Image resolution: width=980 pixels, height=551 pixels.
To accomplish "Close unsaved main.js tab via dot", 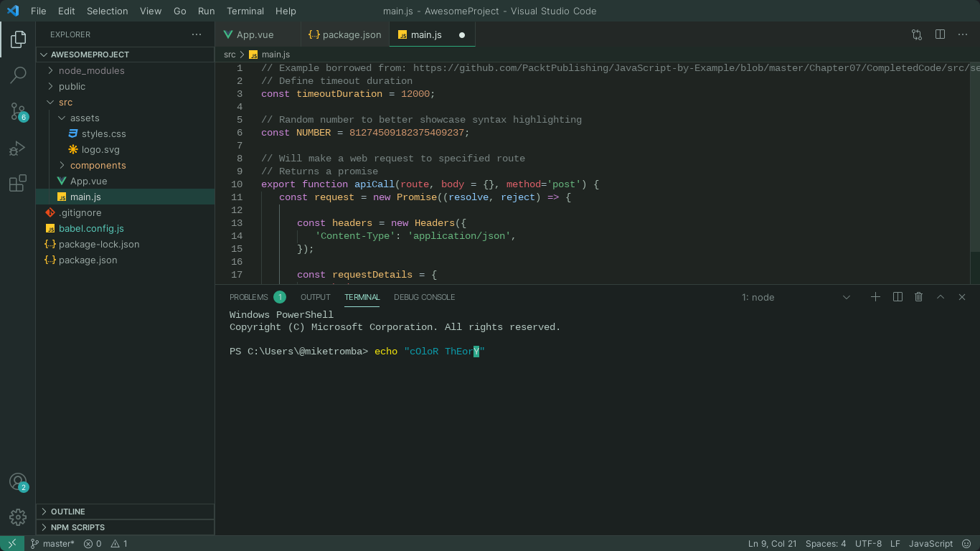I will click(x=462, y=34).
